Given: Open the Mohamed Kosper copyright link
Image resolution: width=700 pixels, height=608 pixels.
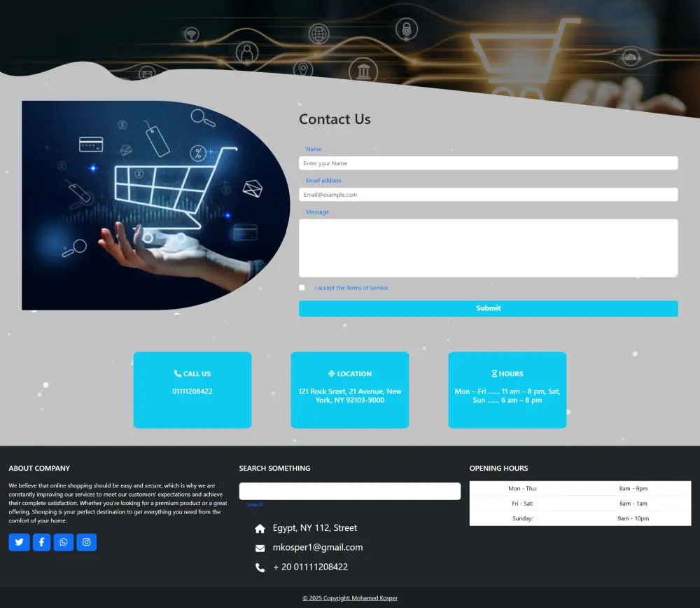Looking at the screenshot, I should pyautogui.click(x=350, y=597).
